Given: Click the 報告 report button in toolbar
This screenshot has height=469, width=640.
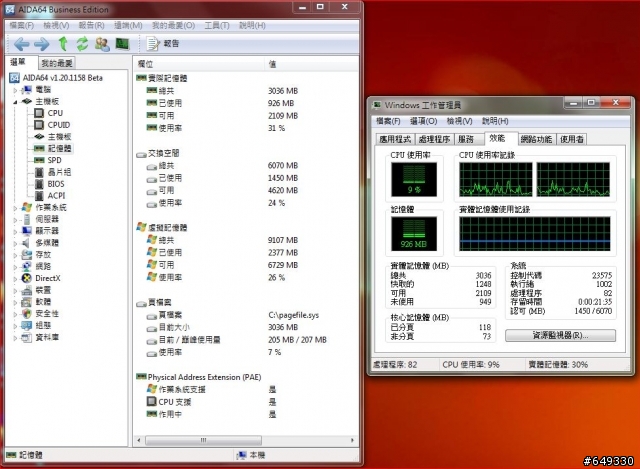Looking at the screenshot, I should click(x=163, y=43).
